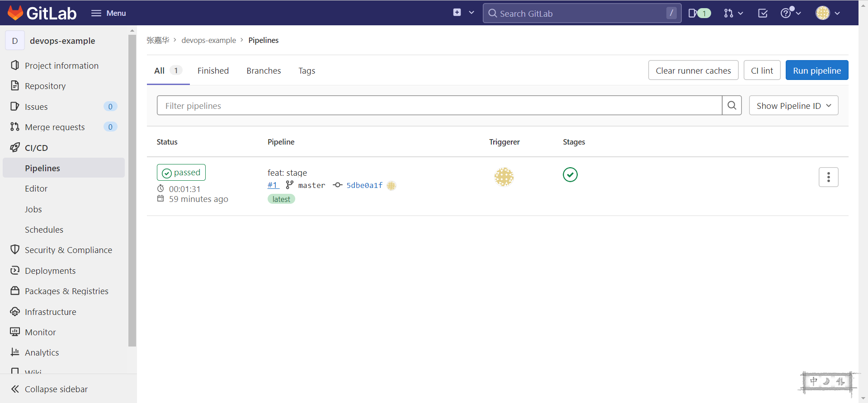This screenshot has width=868, height=403.
Task: Click the sidebar scrollbar
Action: [x=132, y=190]
